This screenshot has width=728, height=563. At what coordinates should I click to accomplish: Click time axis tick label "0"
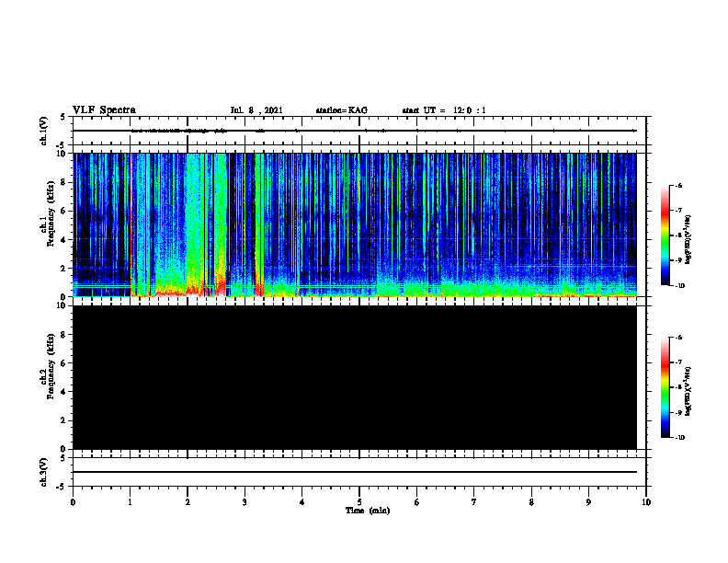click(73, 502)
